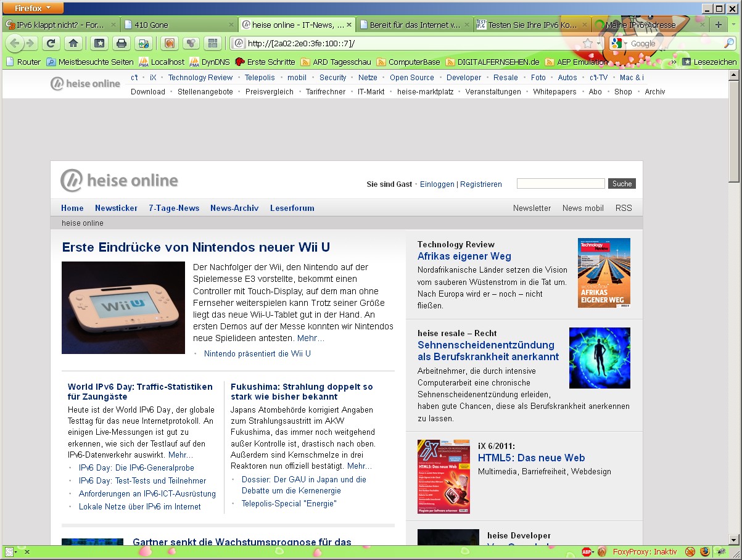The image size is (742, 560).
Task: Switch to 'Bereit für das Internet' tab
Action: pos(414,25)
